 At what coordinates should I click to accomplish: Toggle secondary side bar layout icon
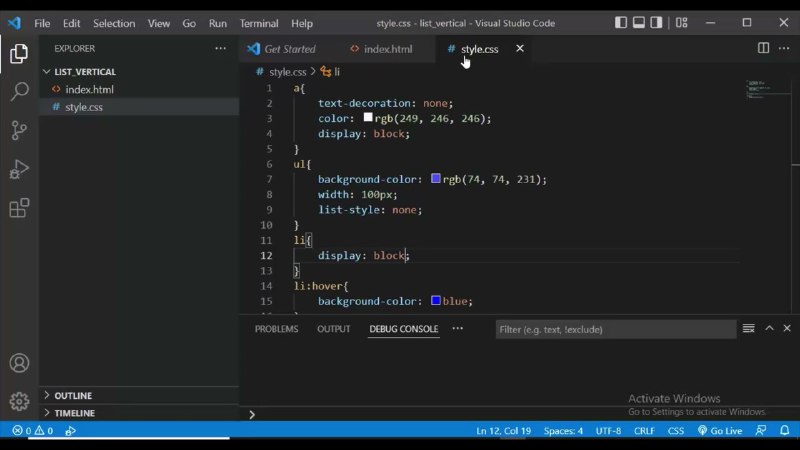point(656,22)
